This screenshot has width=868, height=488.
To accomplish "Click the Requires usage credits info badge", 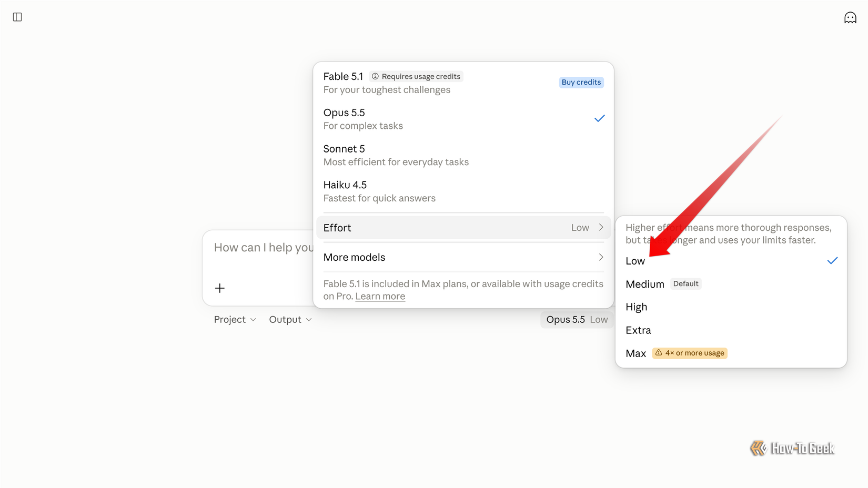I will pyautogui.click(x=416, y=76).
